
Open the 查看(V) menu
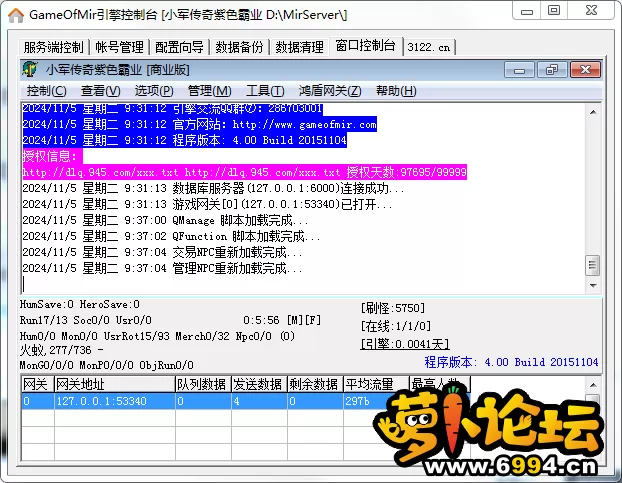click(100, 91)
